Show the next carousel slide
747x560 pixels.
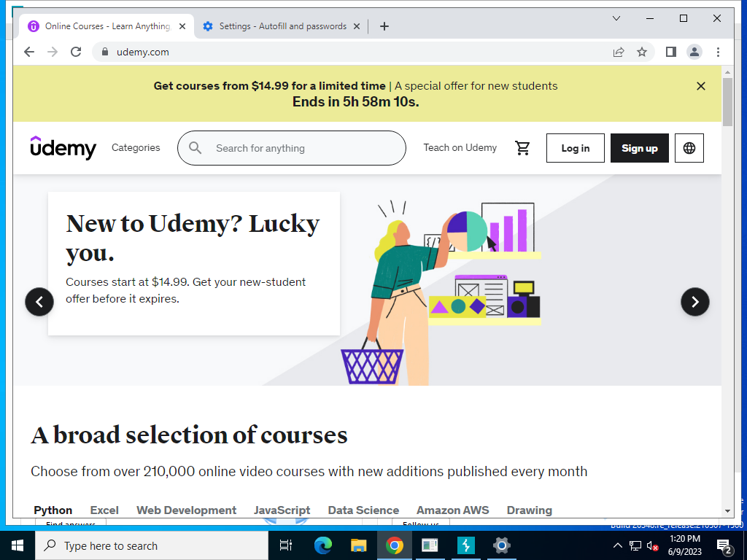coord(695,302)
